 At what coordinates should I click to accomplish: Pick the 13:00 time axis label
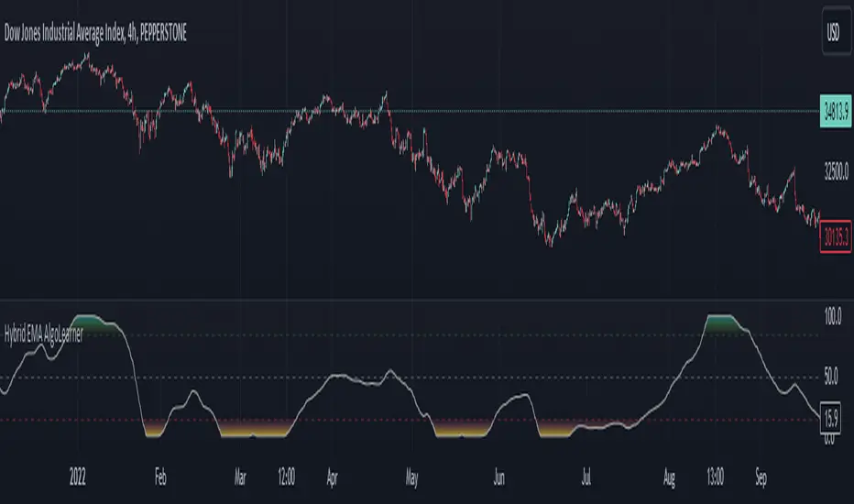click(x=715, y=477)
